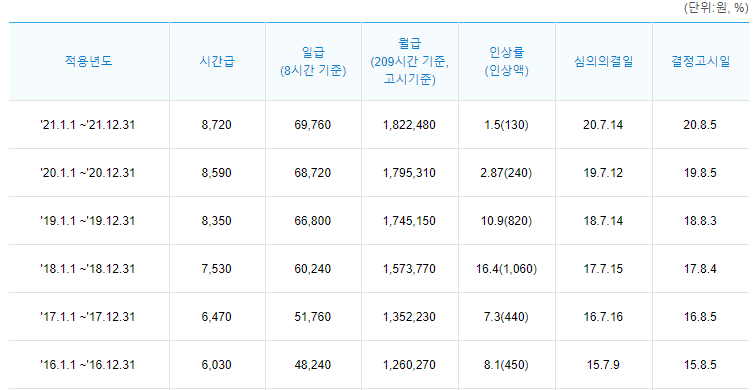Click hourly wage value 6,030
Screen dimensions: 753x390
tap(217, 365)
